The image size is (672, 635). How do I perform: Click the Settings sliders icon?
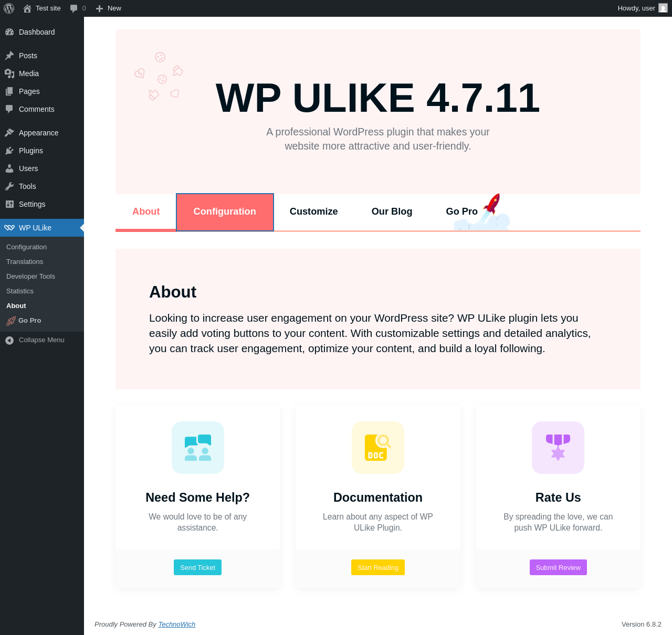click(9, 204)
